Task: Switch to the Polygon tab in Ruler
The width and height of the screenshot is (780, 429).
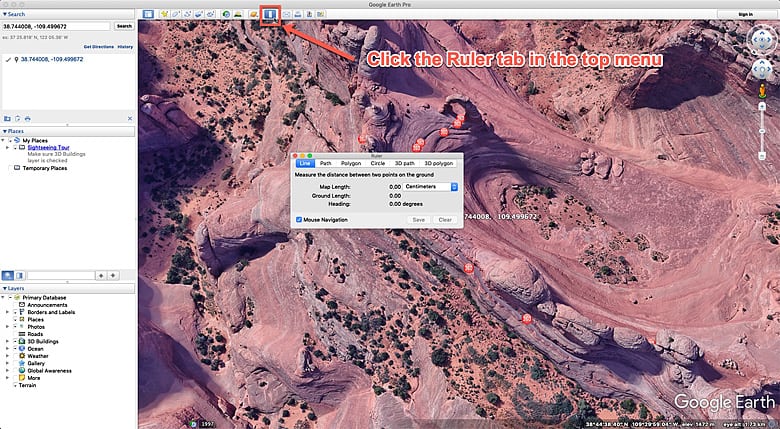Action: [x=351, y=163]
